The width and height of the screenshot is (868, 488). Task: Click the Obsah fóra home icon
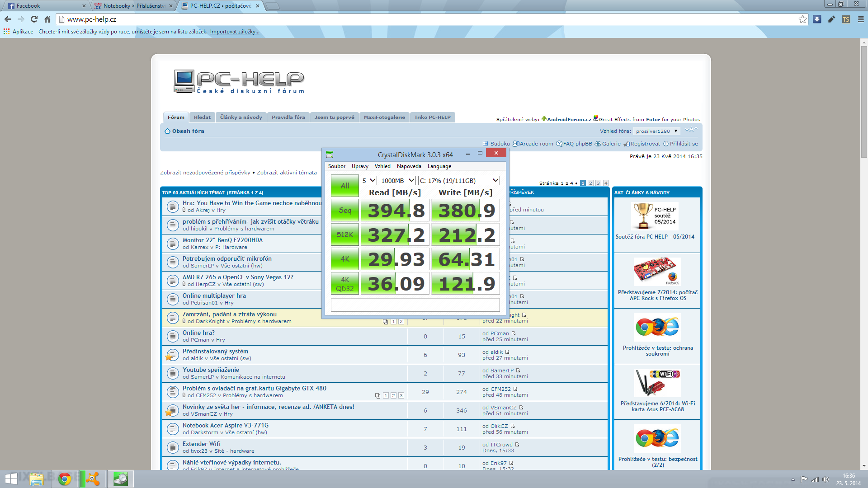pyautogui.click(x=167, y=131)
